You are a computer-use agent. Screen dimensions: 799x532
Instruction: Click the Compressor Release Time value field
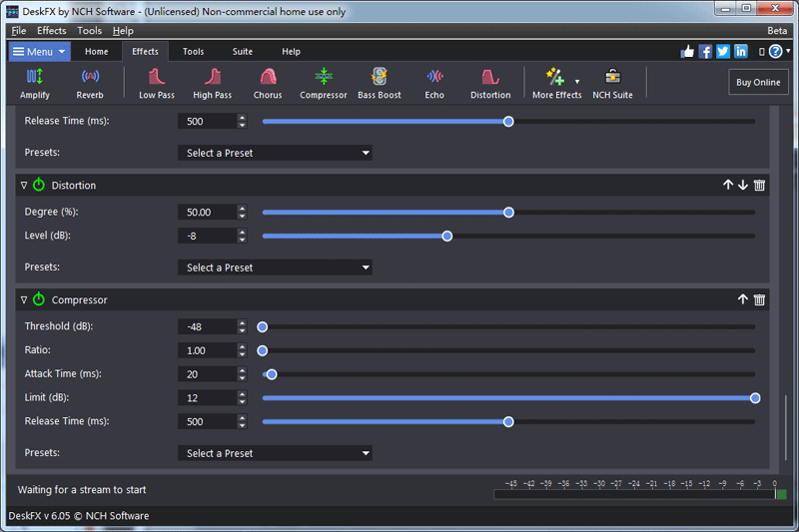[208, 421]
